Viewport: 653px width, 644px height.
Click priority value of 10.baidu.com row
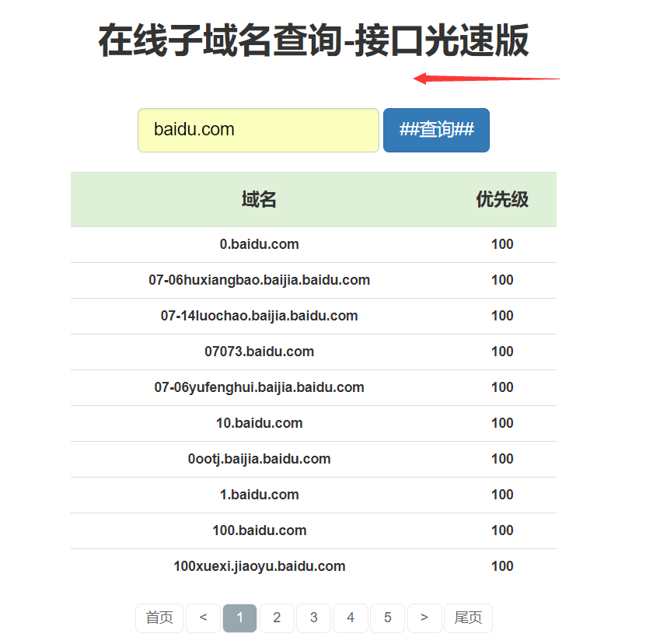tap(502, 423)
